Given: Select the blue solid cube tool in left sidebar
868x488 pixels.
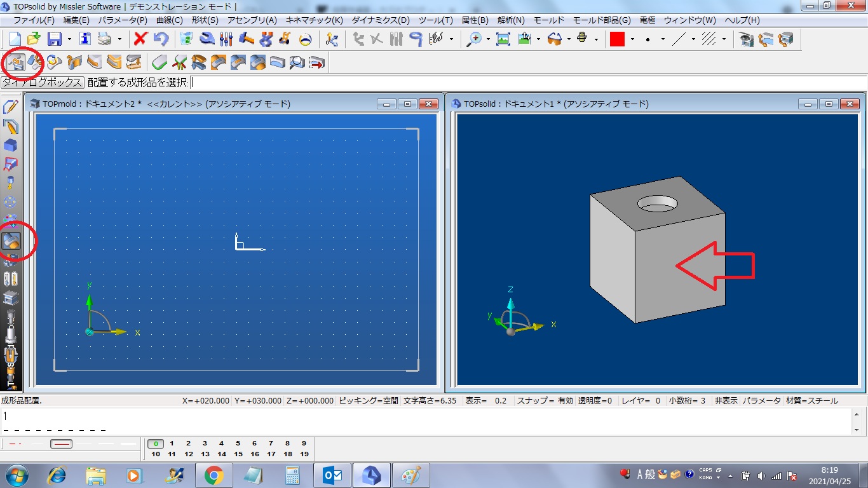Looking at the screenshot, I should pyautogui.click(x=11, y=146).
